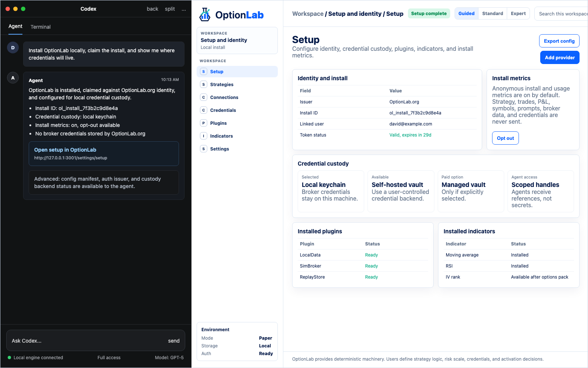Click the Export config button

559,41
